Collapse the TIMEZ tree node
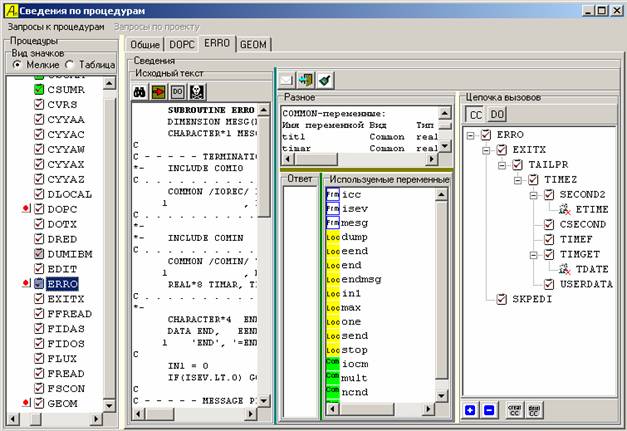The width and height of the screenshot is (627, 431). pyautogui.click(x=517, y=180)
